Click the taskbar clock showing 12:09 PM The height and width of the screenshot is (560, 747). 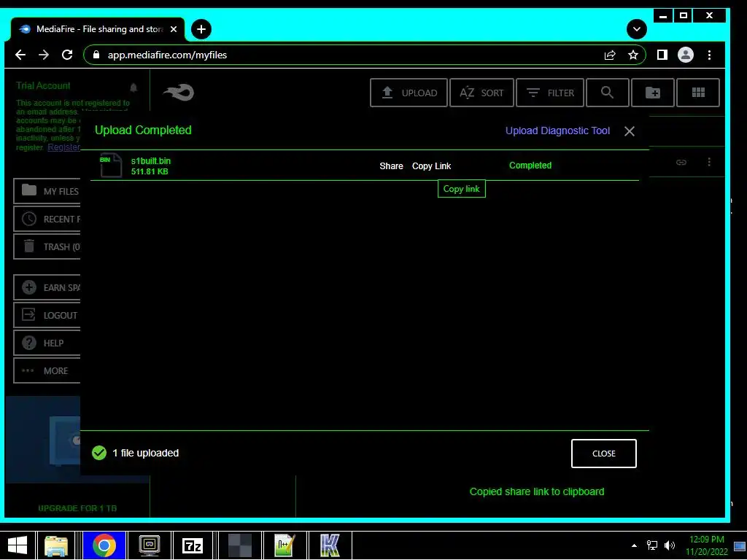(706, 545)
